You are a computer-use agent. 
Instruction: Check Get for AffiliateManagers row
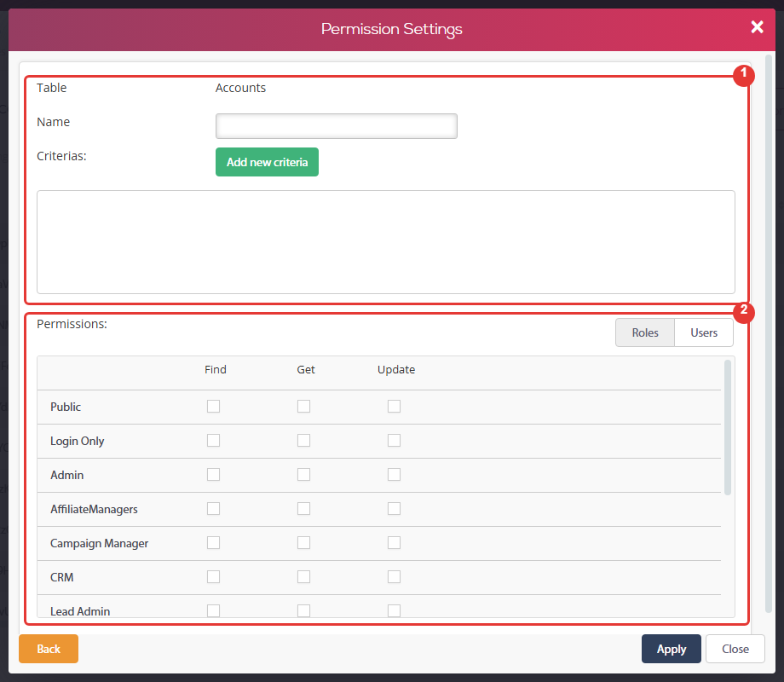click(303, 508)
